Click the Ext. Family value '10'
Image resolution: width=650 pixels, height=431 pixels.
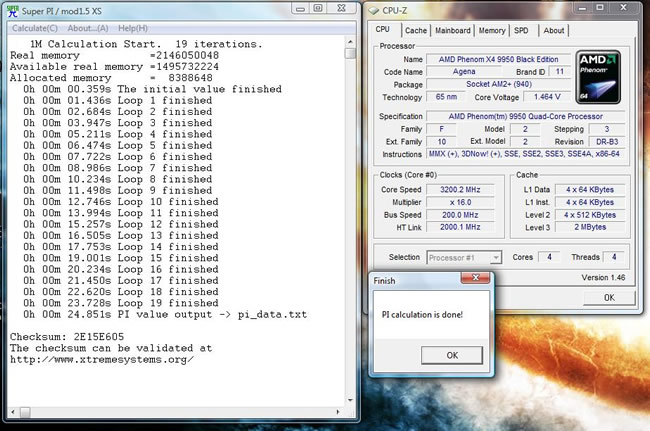[441, 142]
